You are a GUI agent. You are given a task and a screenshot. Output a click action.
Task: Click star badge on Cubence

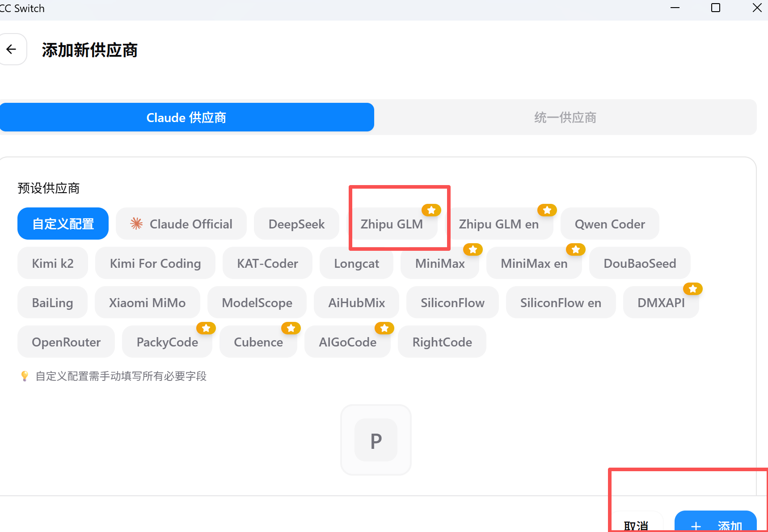coord(291,328)
